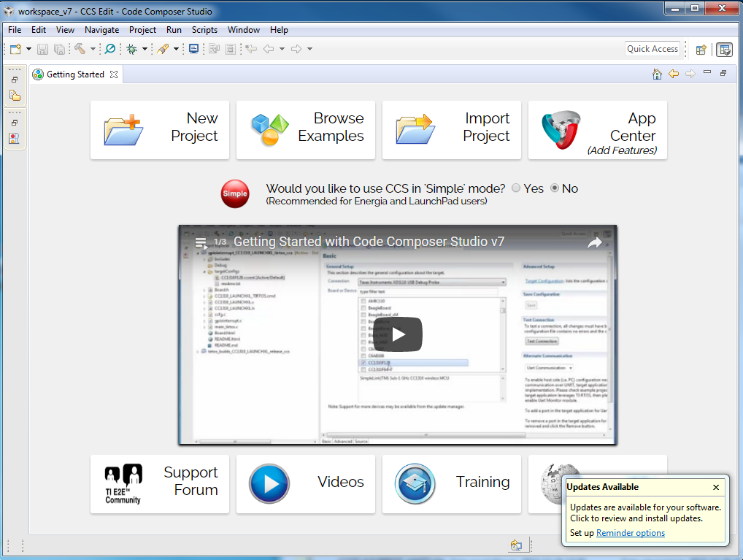743x560 pixels.
Task: Click the Quick Access search field
Action: coord(652,49)
